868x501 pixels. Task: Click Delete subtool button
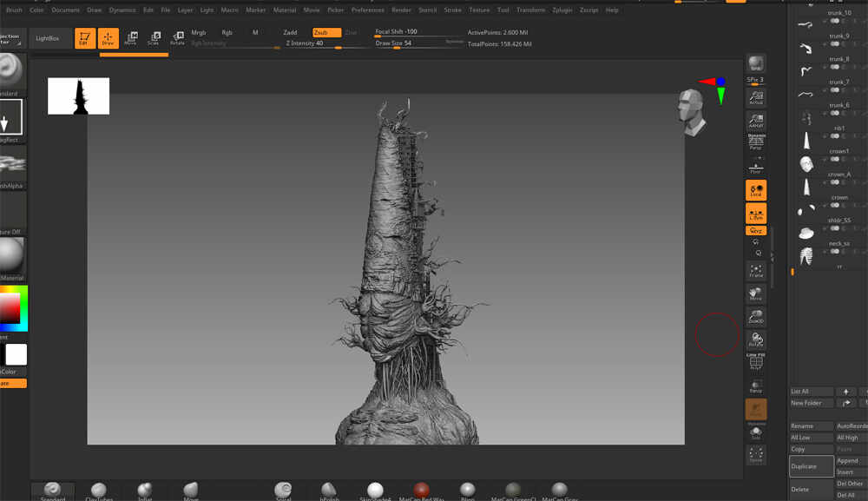pyautogui.click(x=811, y=490)
